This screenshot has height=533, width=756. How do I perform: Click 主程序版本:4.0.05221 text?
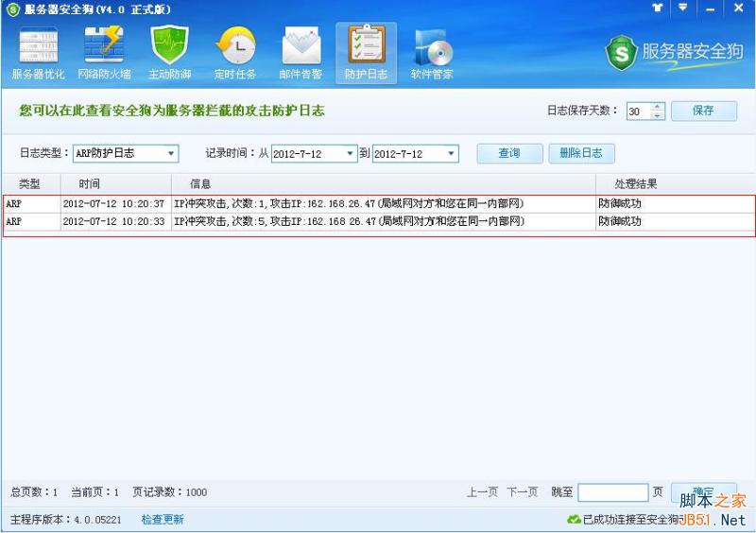coord(65,520)
